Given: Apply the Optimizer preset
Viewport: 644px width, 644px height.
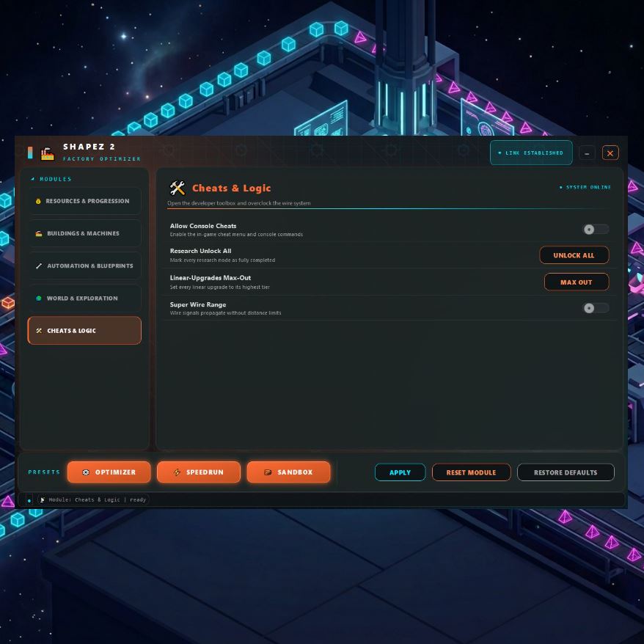Looking at the screenshot, I should (x=109, y=472).
